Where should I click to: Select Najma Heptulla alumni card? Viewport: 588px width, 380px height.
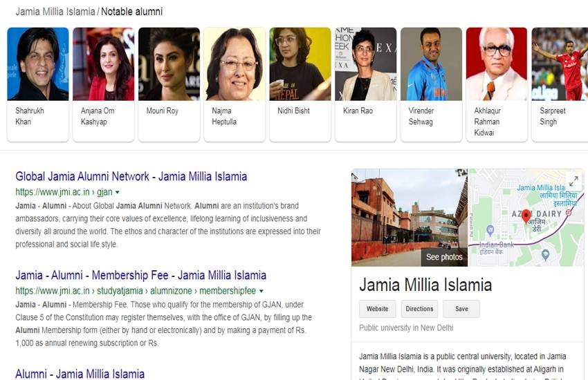[235, 84]
